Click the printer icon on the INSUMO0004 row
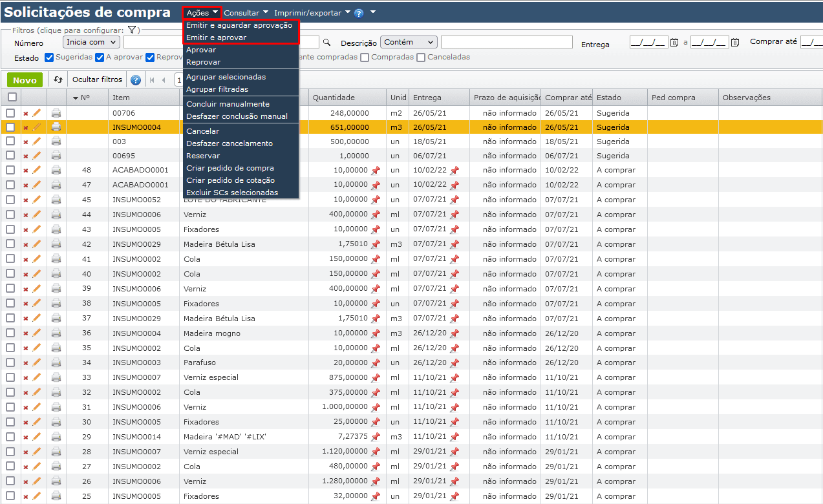The width and height of the screenshot is (823, 504). tap(56, 127)
